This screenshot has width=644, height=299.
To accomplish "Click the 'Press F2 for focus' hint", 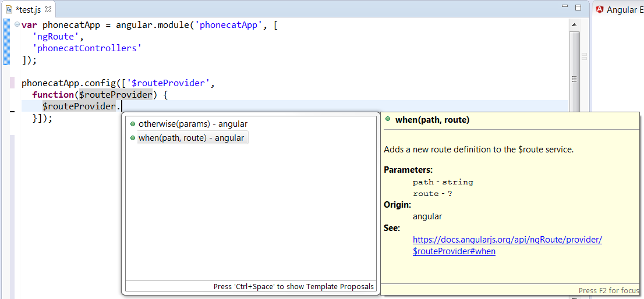I will pyautogui.click(x=608, y=290).
